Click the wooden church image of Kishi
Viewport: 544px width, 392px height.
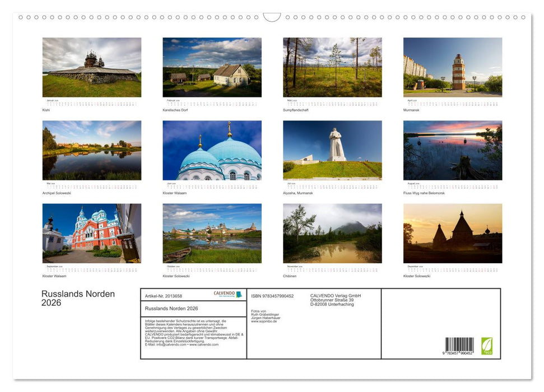(91, 67)
